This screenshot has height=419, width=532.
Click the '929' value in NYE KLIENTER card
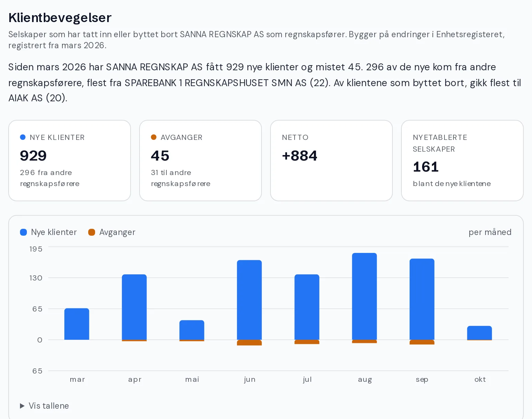coord(33,156)
